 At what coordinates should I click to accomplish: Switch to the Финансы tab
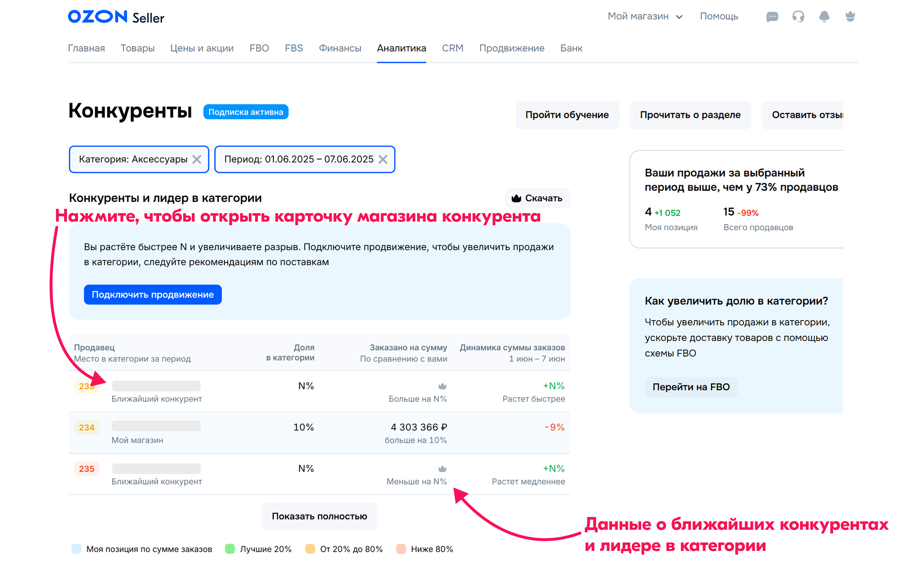(340, 48)
